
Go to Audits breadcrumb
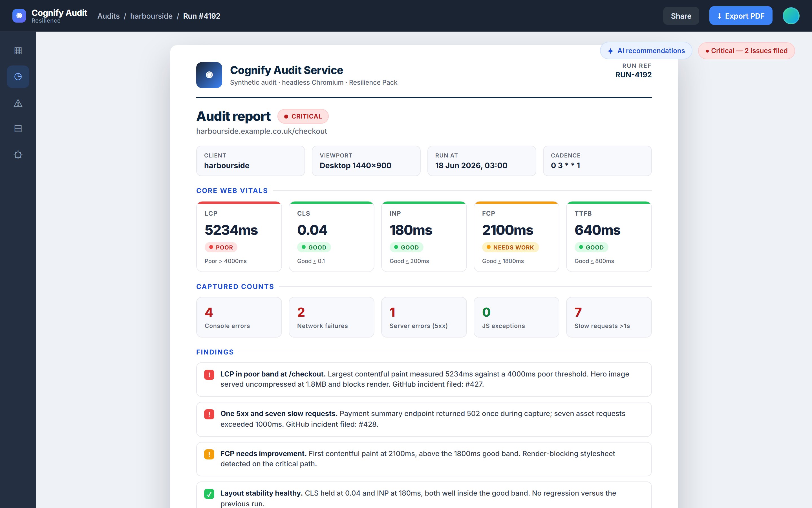point(108,16)
